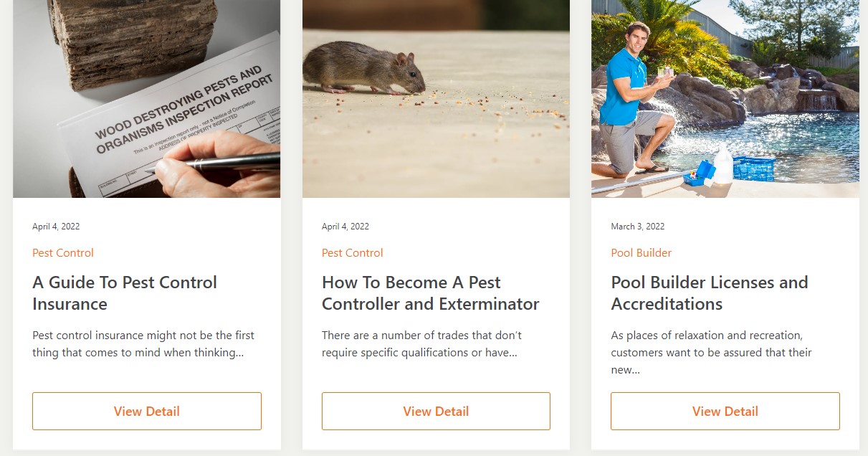Click excerpt 'As places of relaxation and recreation'

pyautogui.click(x=711, y=353)
